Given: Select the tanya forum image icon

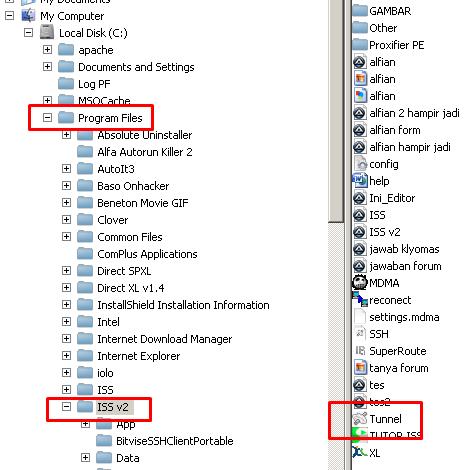Looking at the screenshot, I should click(360, 368).
